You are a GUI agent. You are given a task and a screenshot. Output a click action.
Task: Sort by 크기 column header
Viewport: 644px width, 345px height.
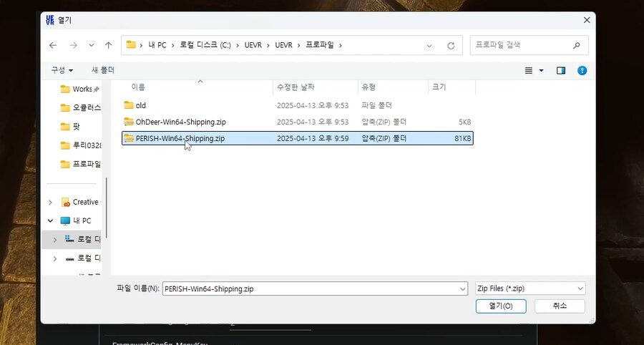point(439,87)
